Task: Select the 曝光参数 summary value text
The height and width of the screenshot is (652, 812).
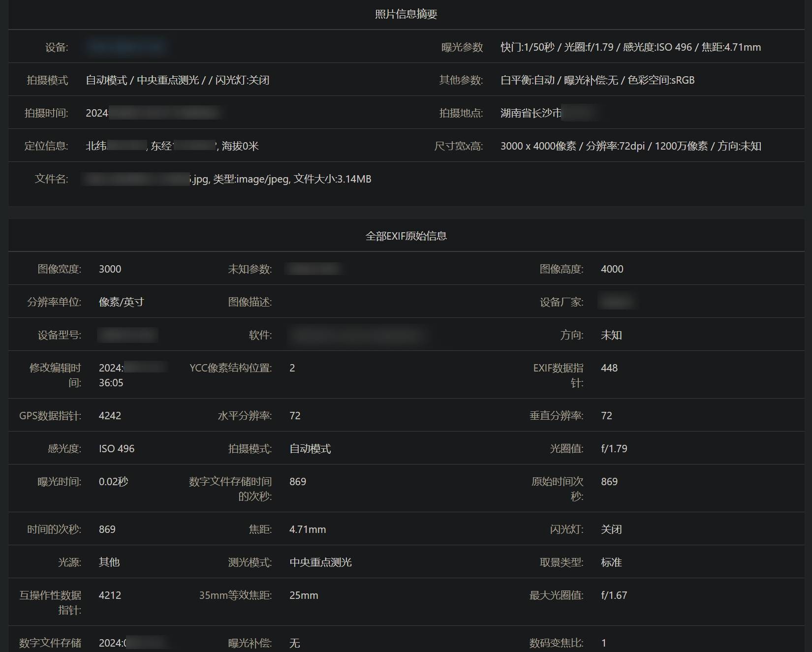Action: 630,47
